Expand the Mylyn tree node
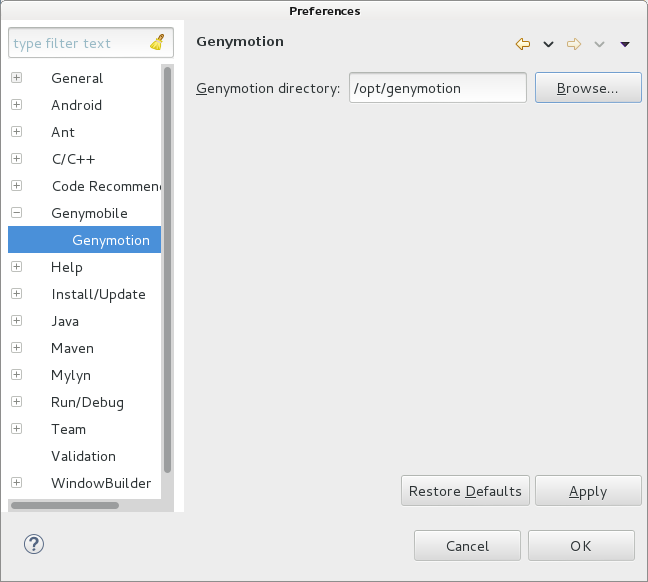 point(17,374)
